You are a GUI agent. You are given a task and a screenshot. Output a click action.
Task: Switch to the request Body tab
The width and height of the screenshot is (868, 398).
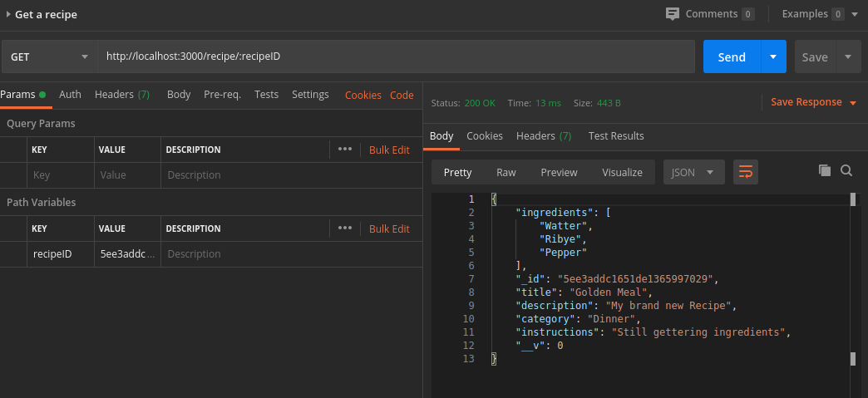(179, 95)
